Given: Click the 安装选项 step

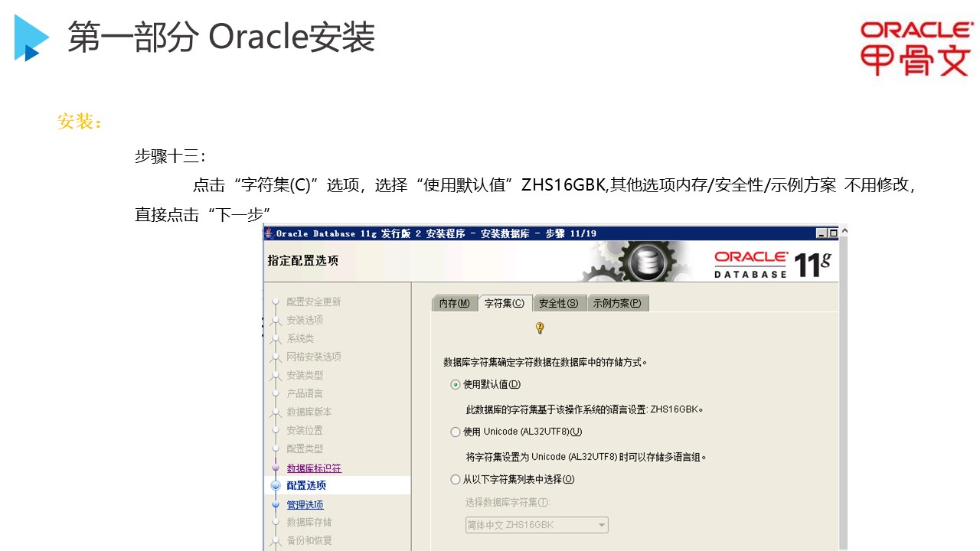Looking at the screenshot, I should 305,320.
